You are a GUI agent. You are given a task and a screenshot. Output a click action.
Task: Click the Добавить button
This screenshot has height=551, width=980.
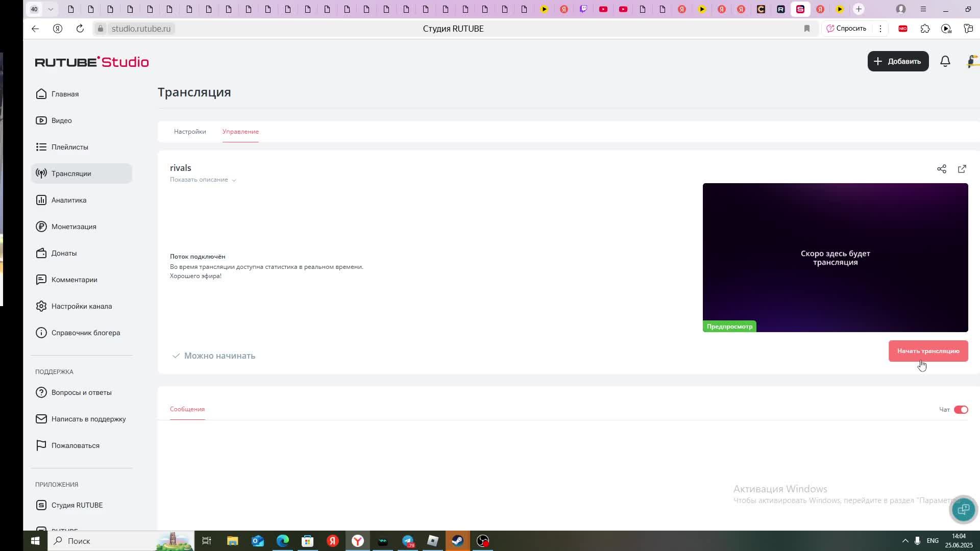898,61
